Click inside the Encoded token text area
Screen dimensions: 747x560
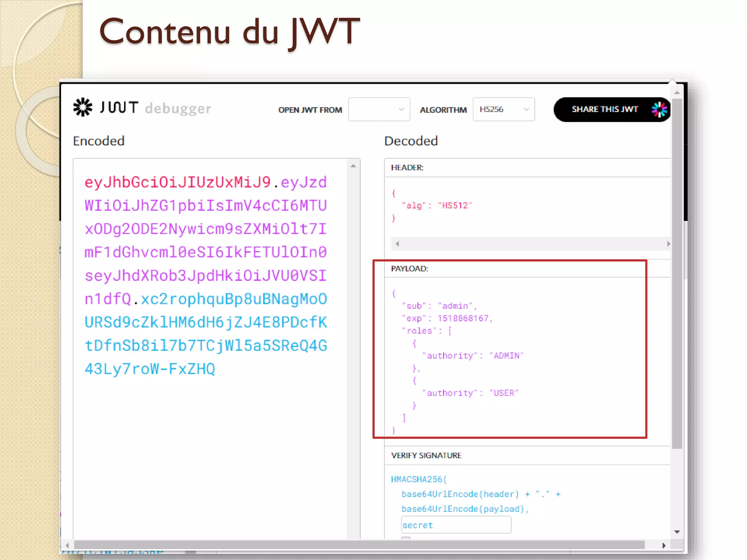tap(210, 348)
